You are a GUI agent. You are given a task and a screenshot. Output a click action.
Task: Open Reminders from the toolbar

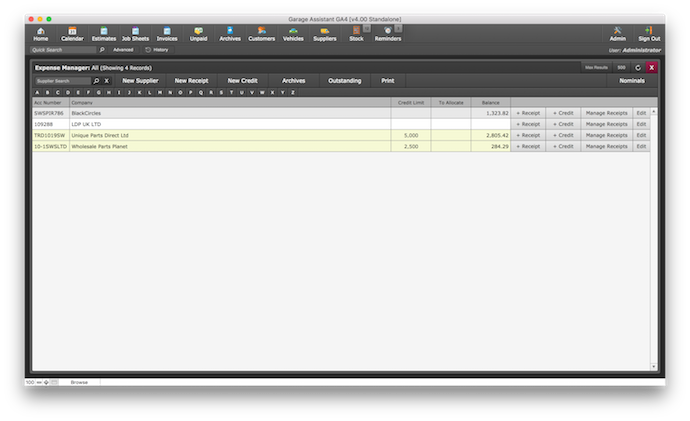[x=388, y=33]
